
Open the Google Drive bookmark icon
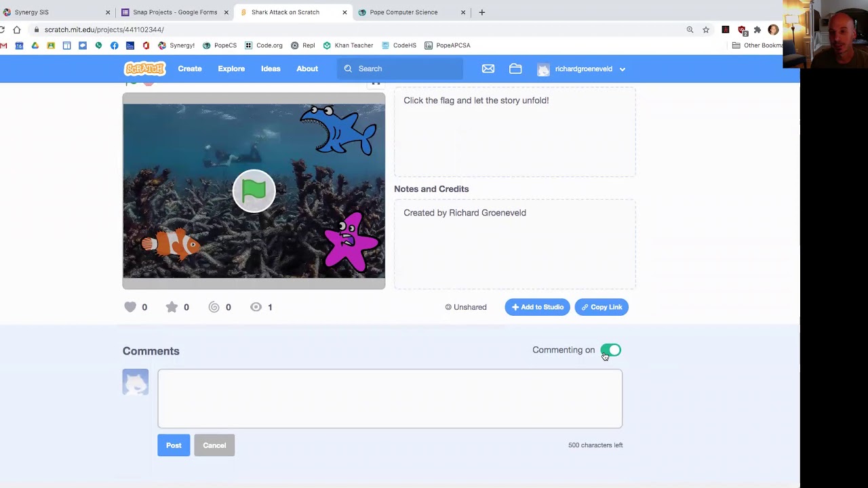35,45
